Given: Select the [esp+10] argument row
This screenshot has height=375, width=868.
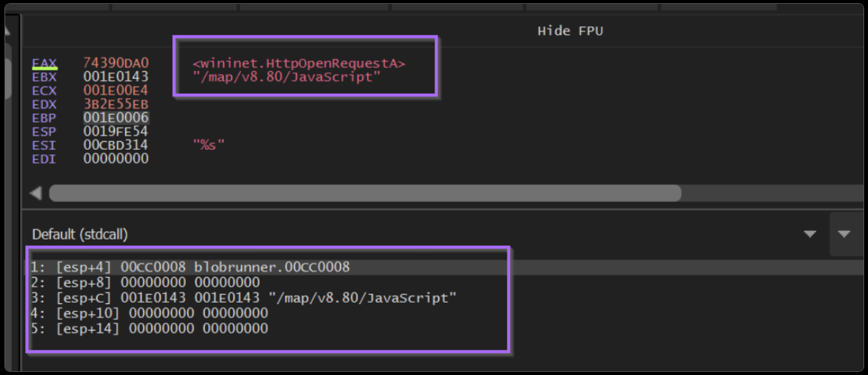Looking at the screenshot, I should point(149,313).
